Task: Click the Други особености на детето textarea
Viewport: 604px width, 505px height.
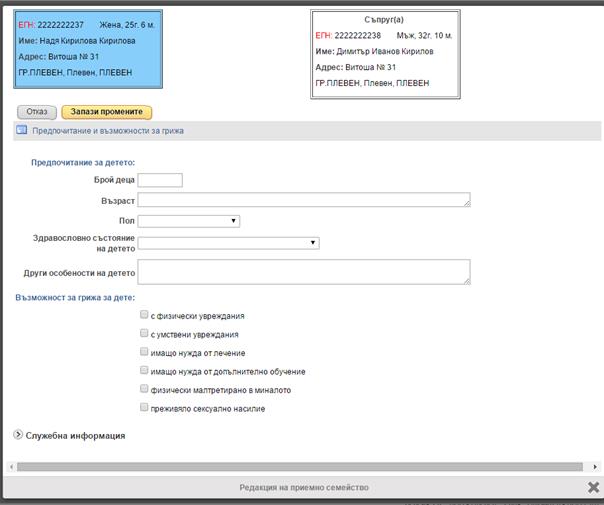Action: 303,272
